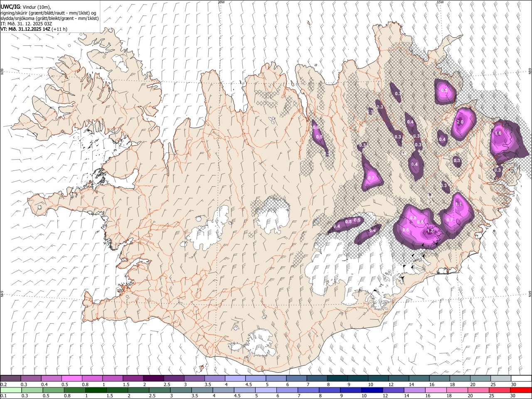This screenshot has width=532, height=399.
Task: Select the bright red 30+ rain swatch
Action: [521, 390]
